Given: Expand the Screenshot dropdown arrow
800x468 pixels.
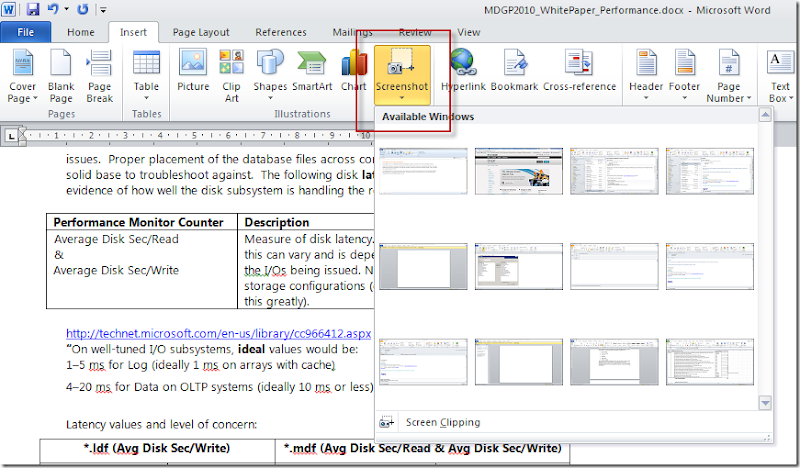Looking at the screenshot, I should coord(402,98).
